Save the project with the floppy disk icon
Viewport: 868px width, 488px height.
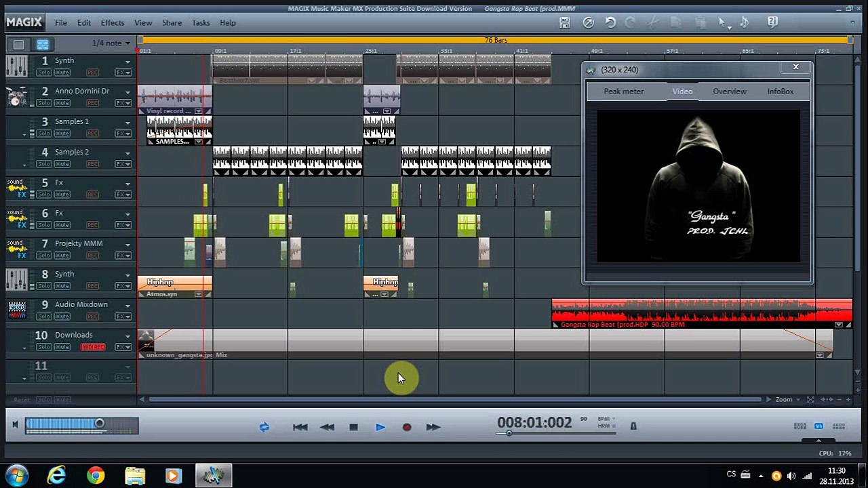click(x=564, y=22)
